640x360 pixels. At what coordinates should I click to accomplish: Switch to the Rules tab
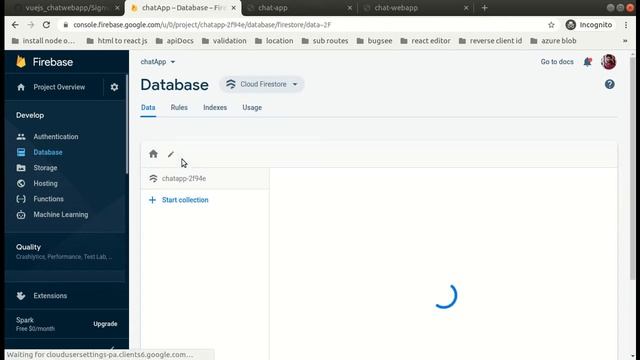179,107
